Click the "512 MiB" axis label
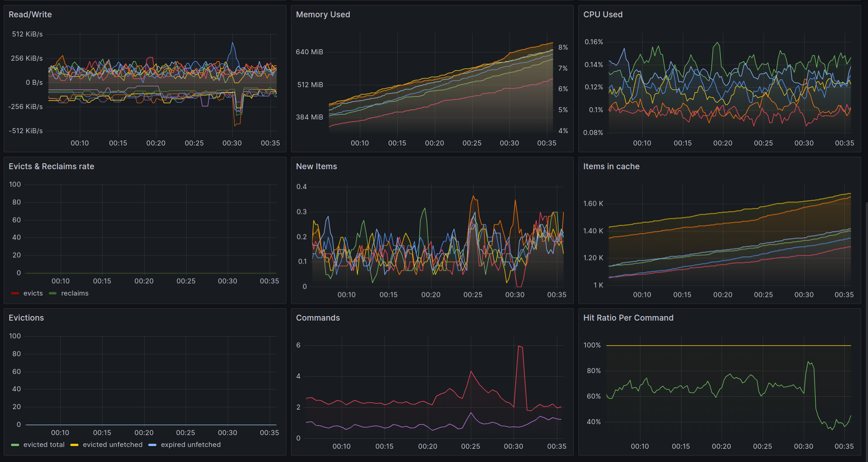Screen dimensions: 868x462 (x=310, y=85)
